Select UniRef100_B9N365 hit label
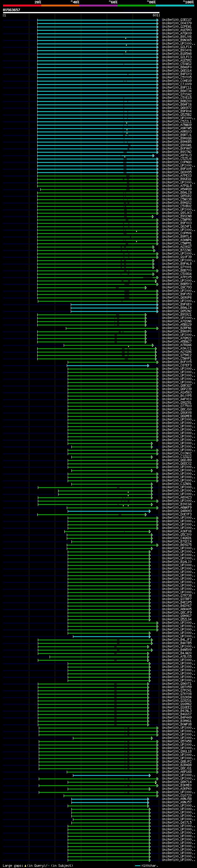 tap(176, 40)
